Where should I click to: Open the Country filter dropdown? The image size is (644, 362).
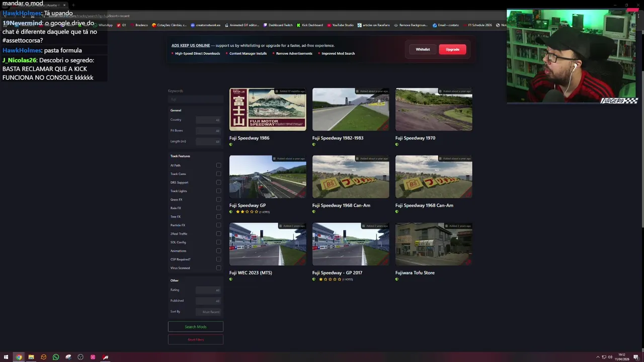pos(208,120)
